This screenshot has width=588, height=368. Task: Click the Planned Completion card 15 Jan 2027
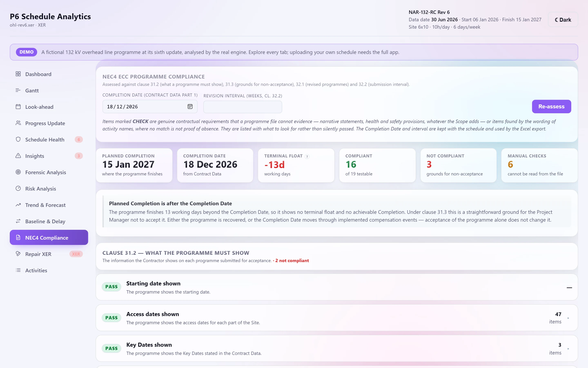pos(134,165)
